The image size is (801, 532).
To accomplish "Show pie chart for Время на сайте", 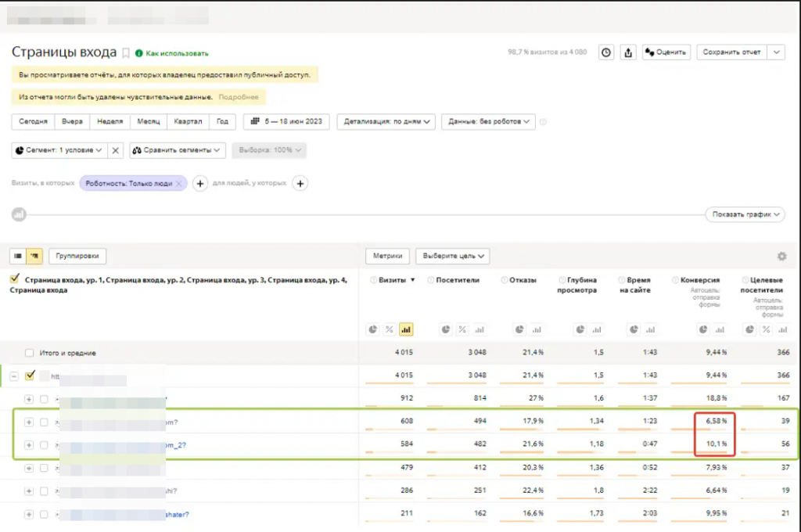I will (x=634, y=329).
